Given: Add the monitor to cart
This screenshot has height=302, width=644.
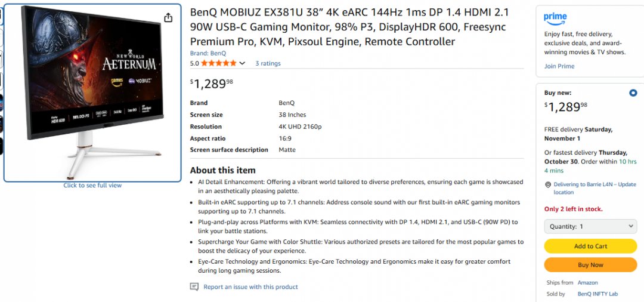Looking at the screenshot, I should (x=590, y=246).
